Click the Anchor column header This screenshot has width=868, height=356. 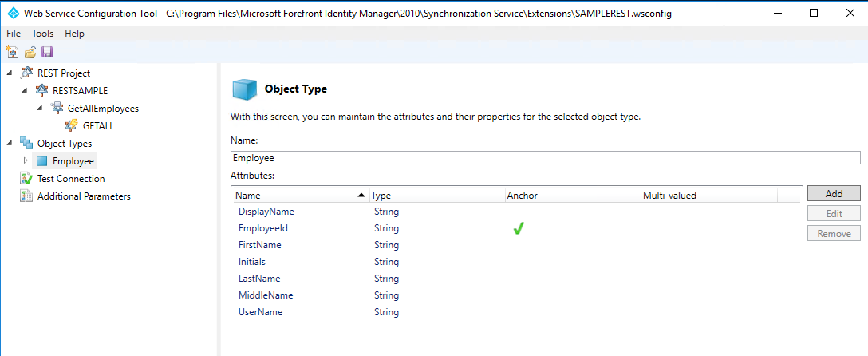tap(572, 195)
